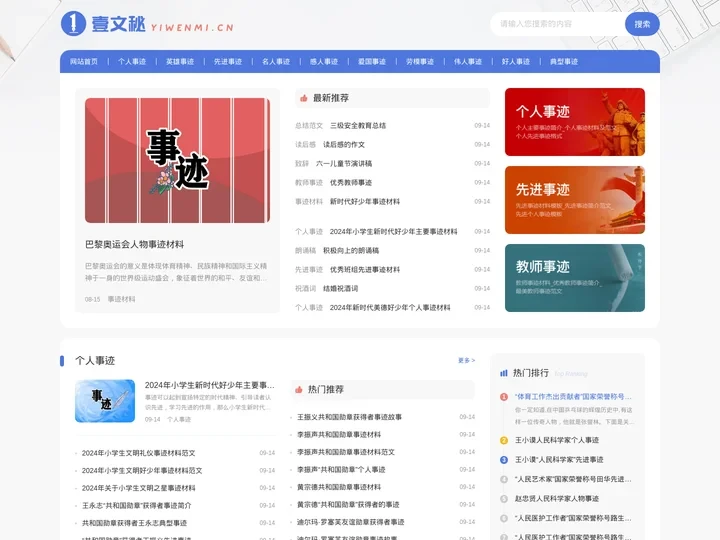This screenshot has width=720, height=540.
Task: Click the red rank 1 badge
Action: coord(504,397)
